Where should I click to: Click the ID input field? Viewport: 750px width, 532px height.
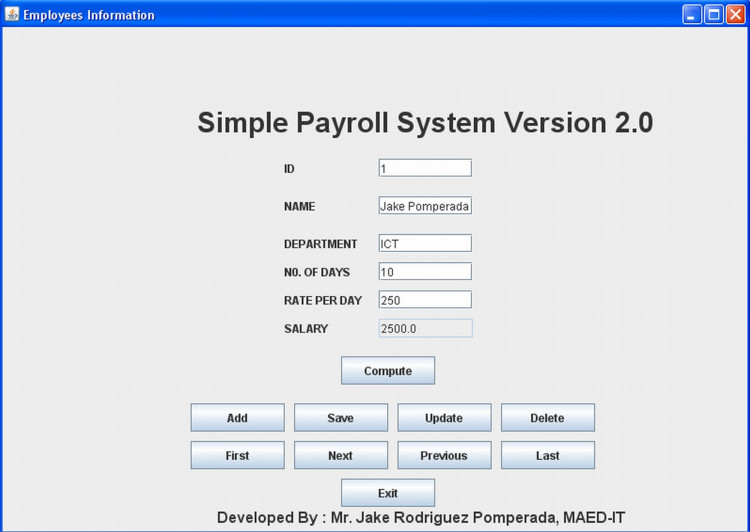(425, 168)
